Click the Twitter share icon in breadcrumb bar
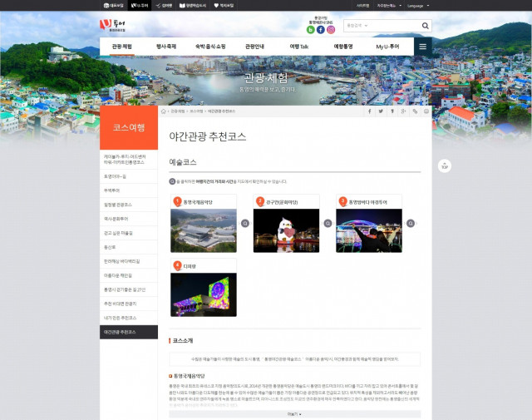 point(382,111)
